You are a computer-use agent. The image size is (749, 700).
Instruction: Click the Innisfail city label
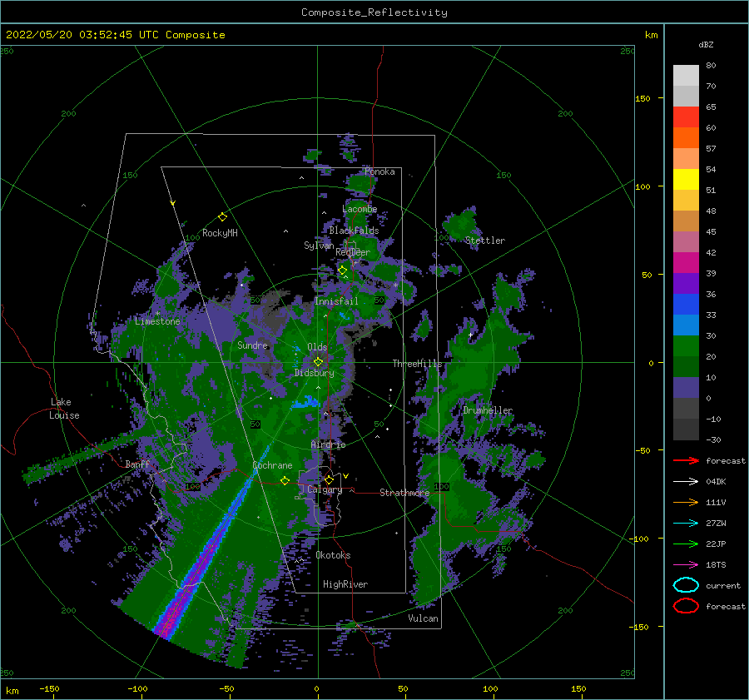click(336, 301)
